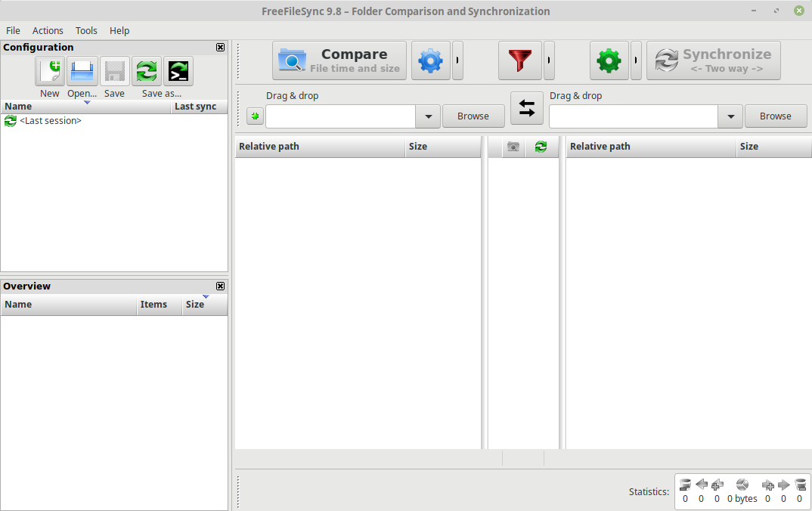Sort Overview by the Items column header
This screenshot has width=812, height=511.
(160, 305)
